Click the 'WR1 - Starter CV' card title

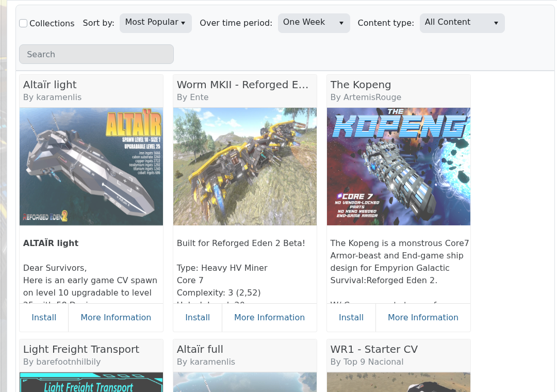374,349
